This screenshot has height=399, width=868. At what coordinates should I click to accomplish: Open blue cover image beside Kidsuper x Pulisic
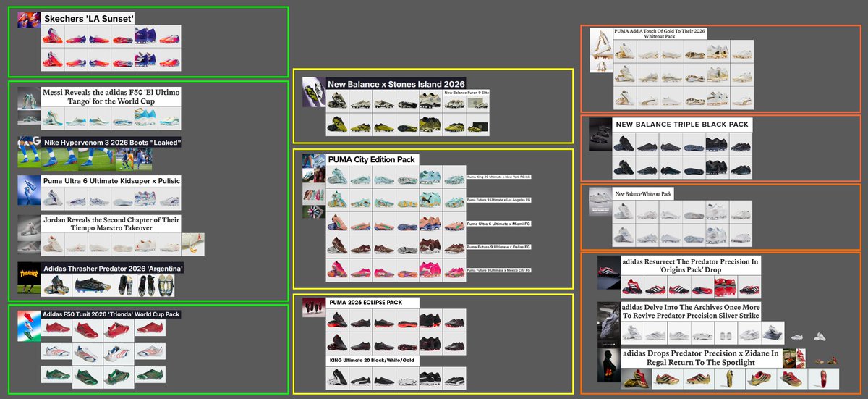click(29, 190)
